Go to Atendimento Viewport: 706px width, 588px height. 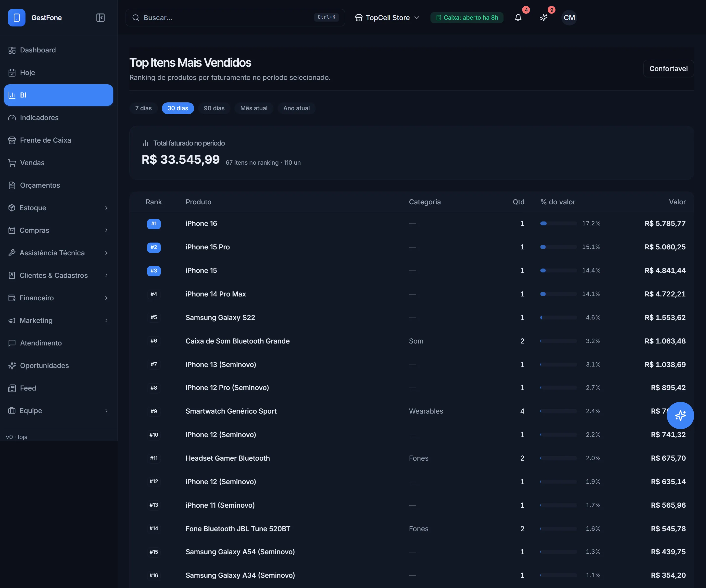tap(59, 343)
